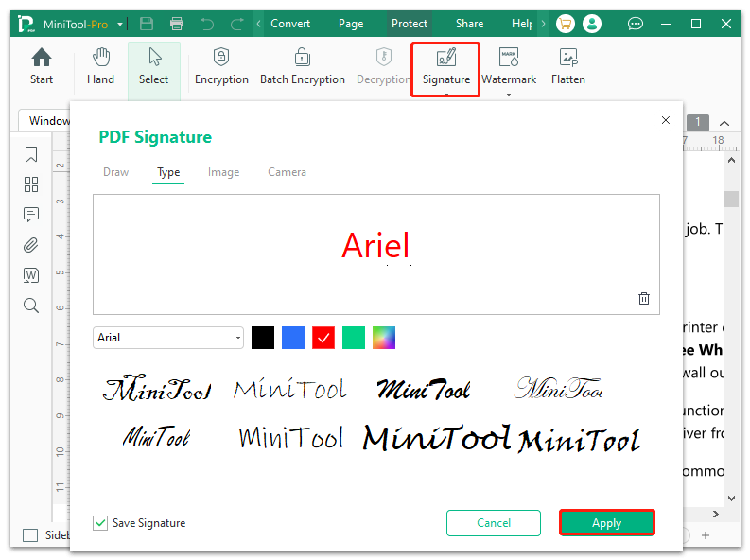Click the Undo arrow

point(207,24)
